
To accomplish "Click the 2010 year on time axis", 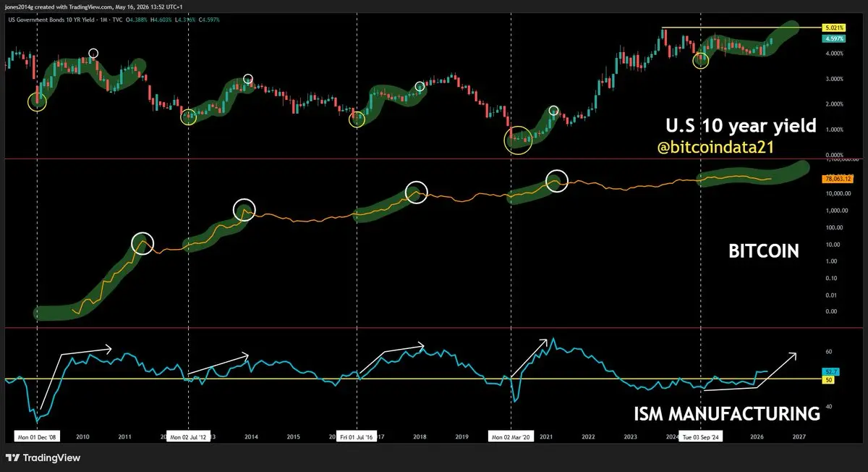I will pyautogui.click(x=82, y=438).
